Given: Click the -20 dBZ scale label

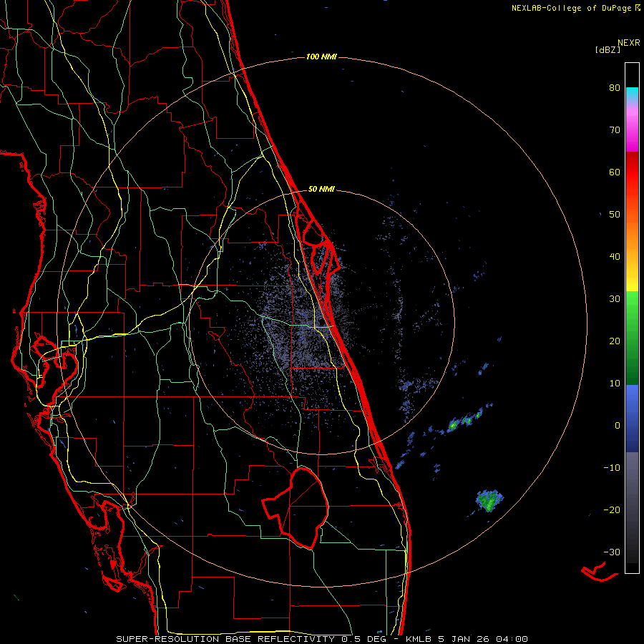Looking at the screenshot, I should point(612,510).
